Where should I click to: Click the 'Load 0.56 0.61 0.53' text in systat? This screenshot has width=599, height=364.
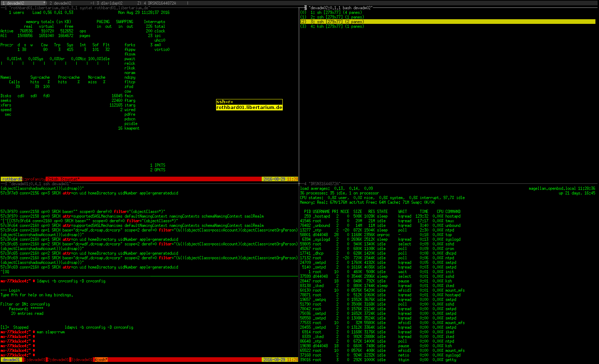[53, 12]
